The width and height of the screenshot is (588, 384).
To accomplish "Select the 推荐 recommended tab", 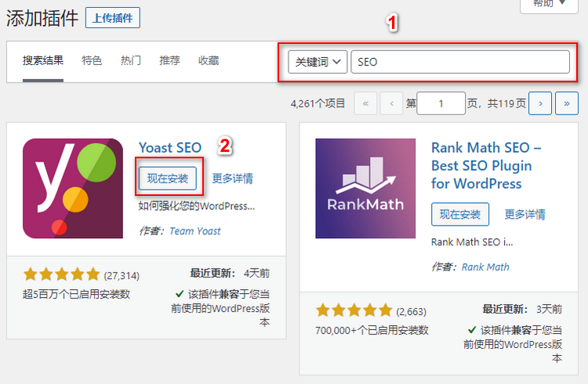I will 169,60.
